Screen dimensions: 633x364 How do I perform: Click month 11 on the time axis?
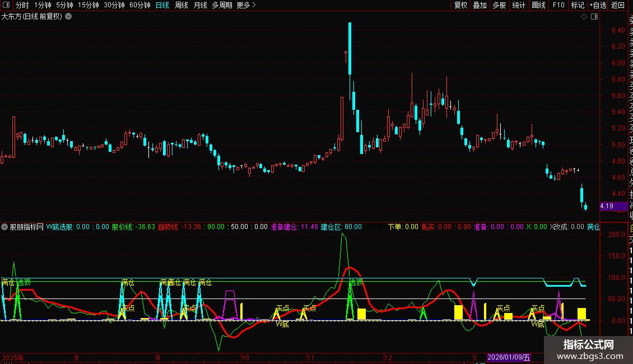tap(310, 357)
